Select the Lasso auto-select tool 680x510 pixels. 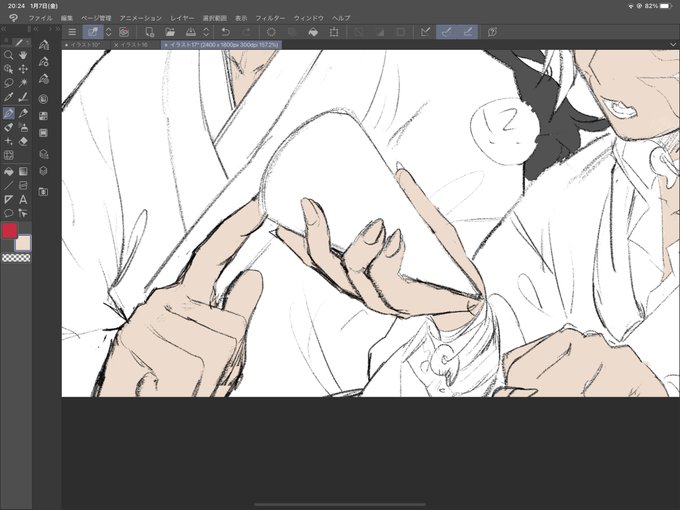pos(8,82)
